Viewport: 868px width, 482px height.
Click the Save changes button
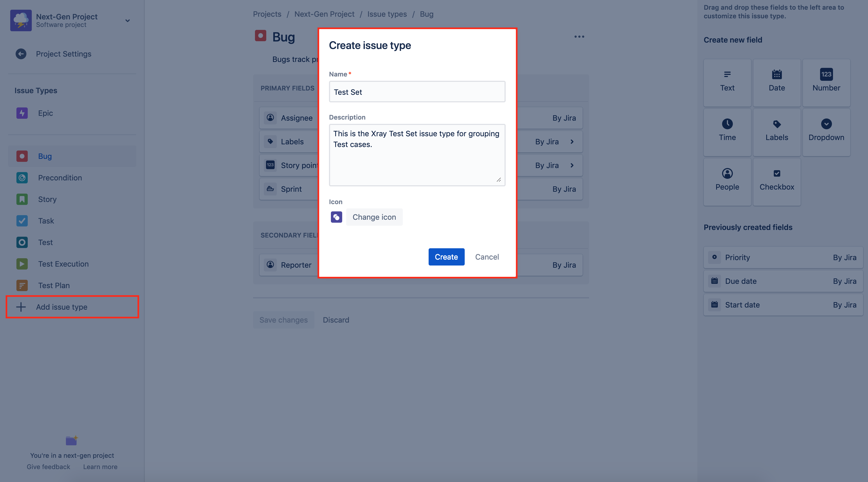tap(283, 320)
